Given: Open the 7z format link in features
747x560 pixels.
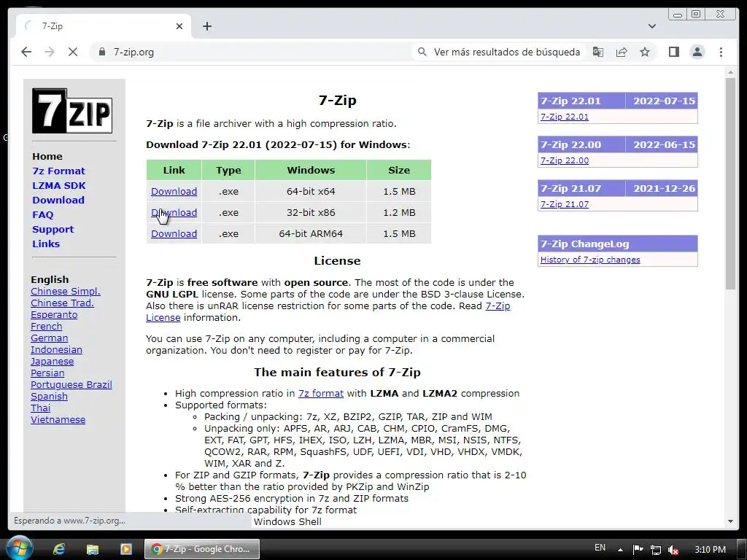Looking at the screenshot, I should point(321,393).
